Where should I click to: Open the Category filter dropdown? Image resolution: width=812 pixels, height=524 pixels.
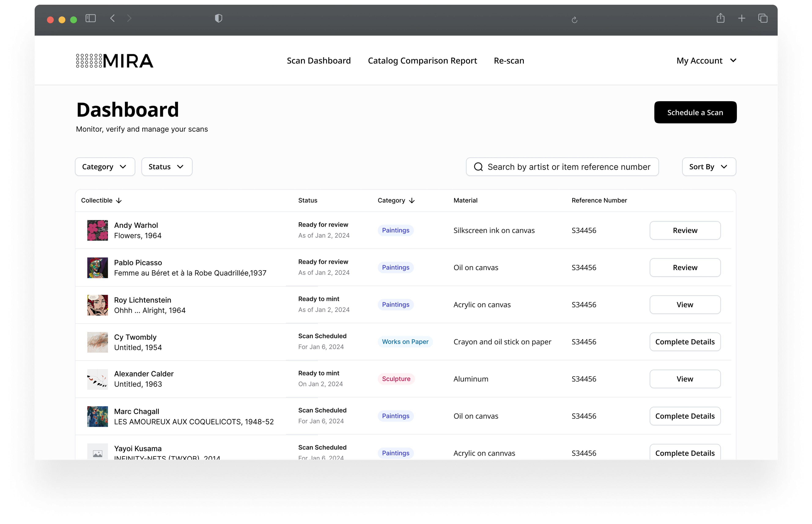click(105, 167)
